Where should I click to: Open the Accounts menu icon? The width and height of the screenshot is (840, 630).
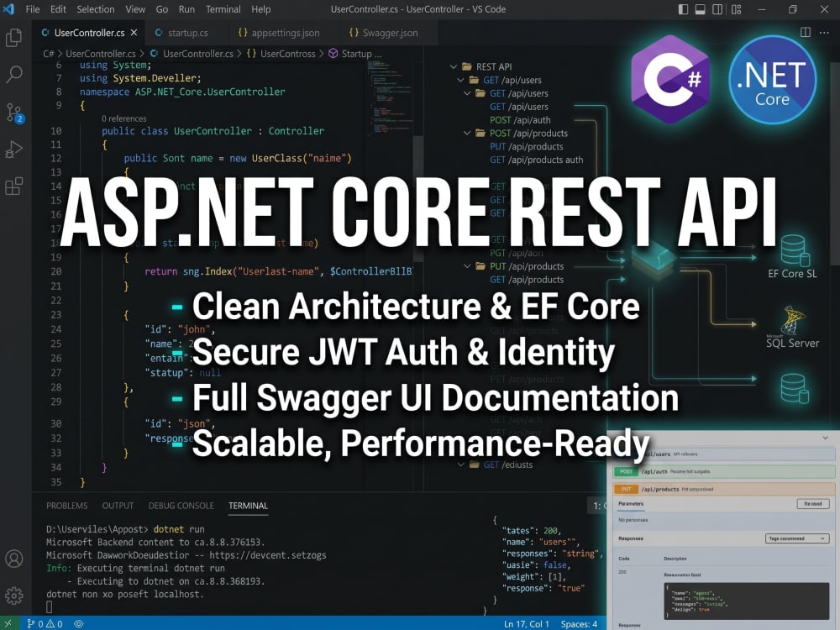tap(14, 559)
